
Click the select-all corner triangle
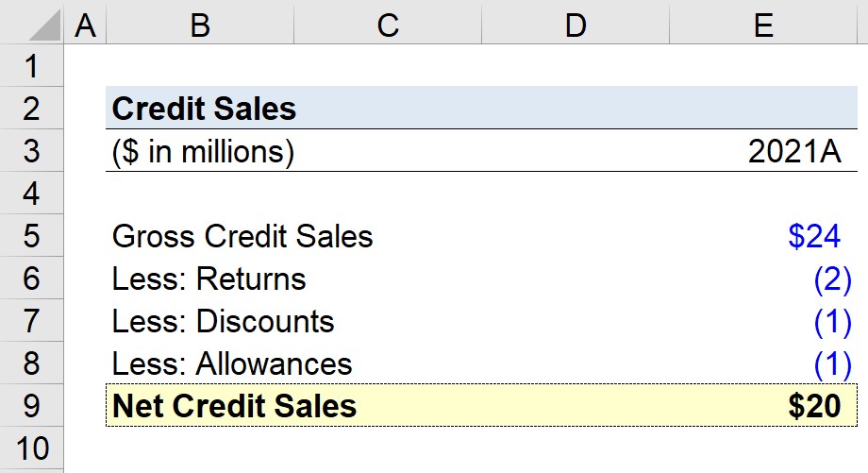tap(44, 25)
